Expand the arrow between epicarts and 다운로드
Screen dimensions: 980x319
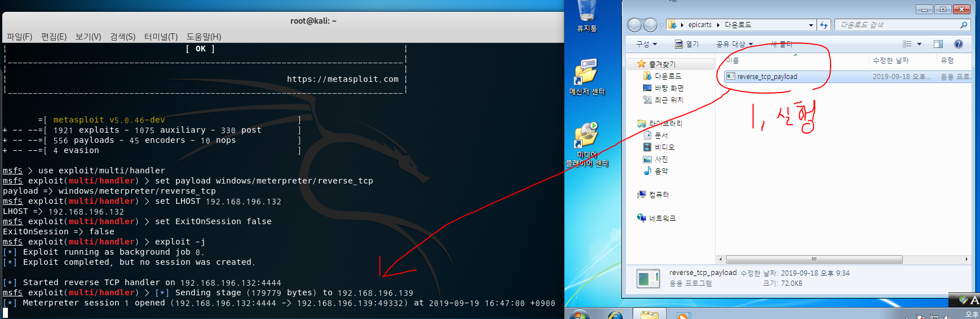[718, 25]
